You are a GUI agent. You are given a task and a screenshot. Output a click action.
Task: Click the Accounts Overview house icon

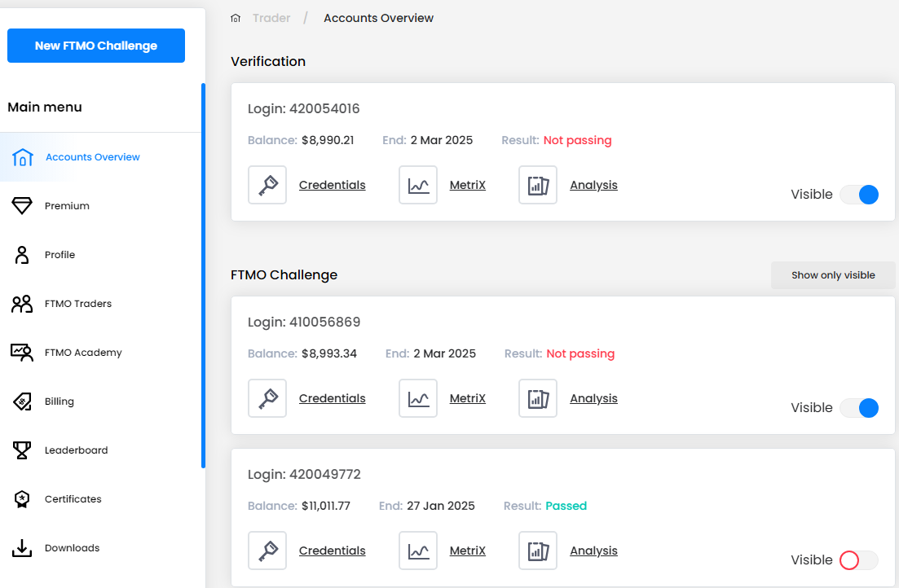point(22,157)
